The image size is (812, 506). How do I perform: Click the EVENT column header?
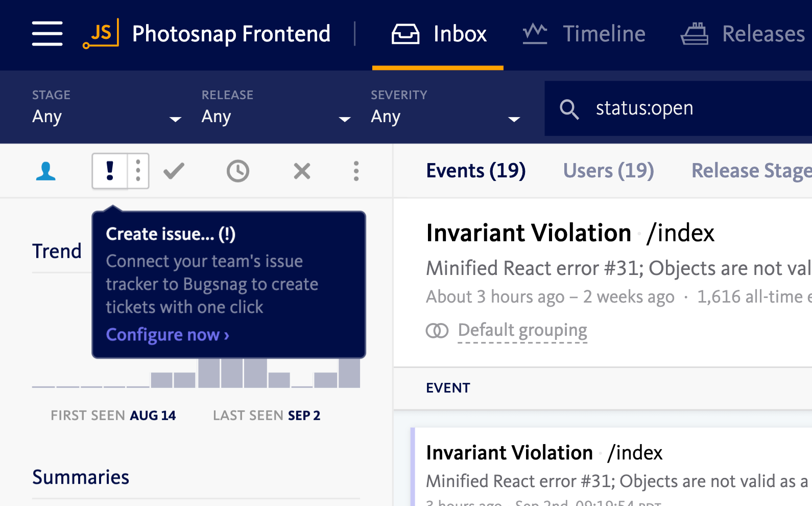point(448,388)
